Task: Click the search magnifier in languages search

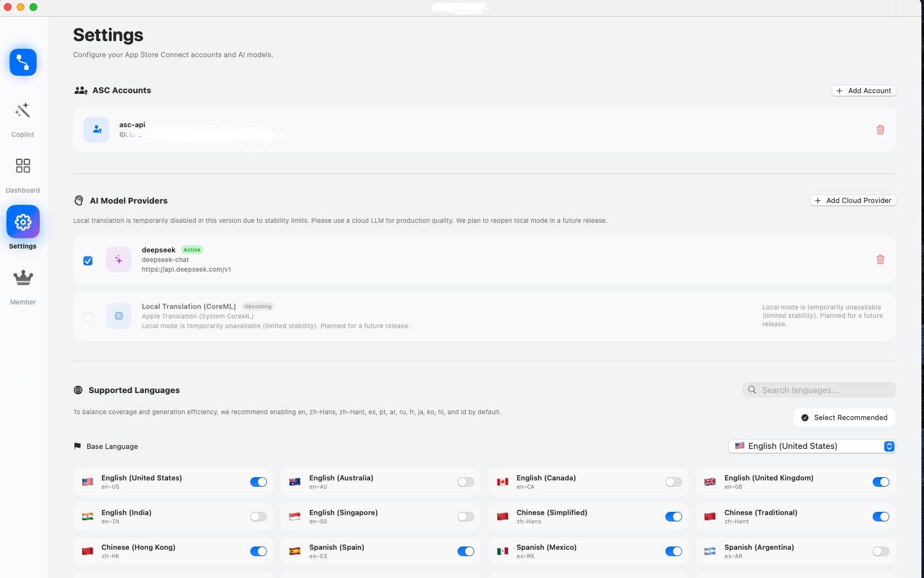Action: pos(751,390)
